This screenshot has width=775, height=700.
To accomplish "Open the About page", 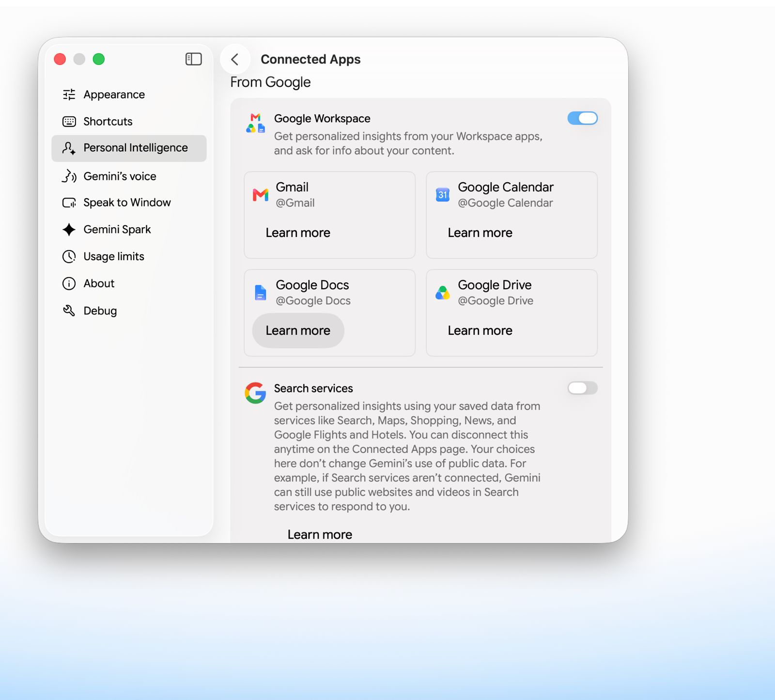I will tap(129, 283).
